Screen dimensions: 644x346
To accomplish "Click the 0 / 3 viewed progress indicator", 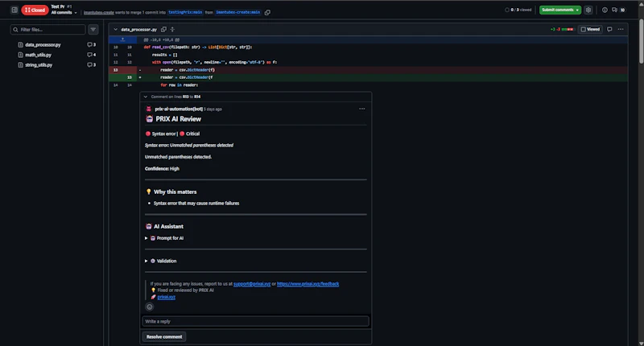I will point(518,10).
